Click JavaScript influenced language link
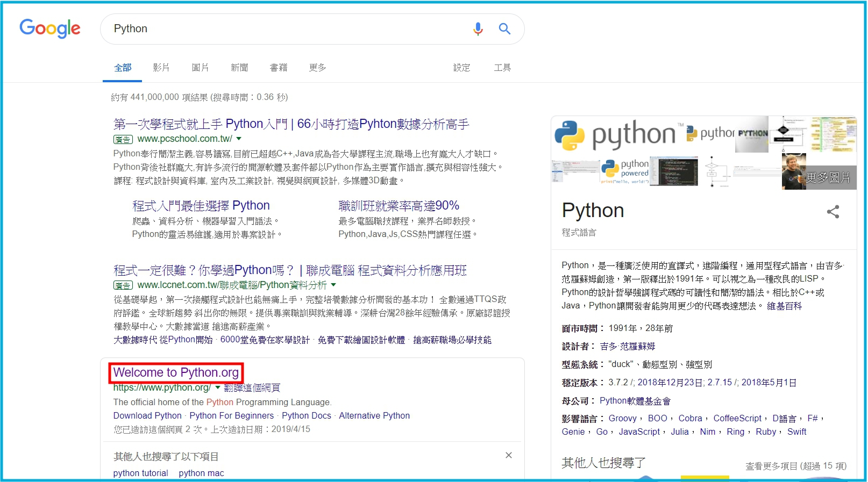The width and height of the screenshot is (868, 482). [639, 432]
